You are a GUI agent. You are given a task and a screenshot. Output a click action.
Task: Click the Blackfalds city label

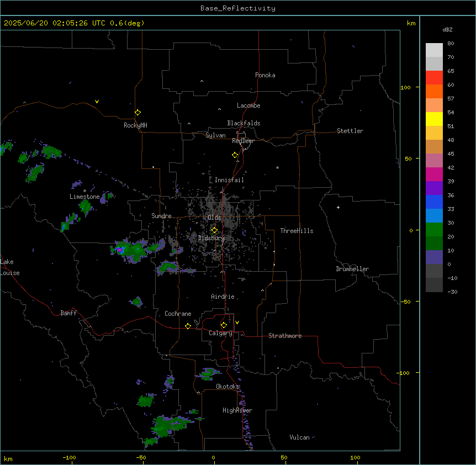point(244,123)
